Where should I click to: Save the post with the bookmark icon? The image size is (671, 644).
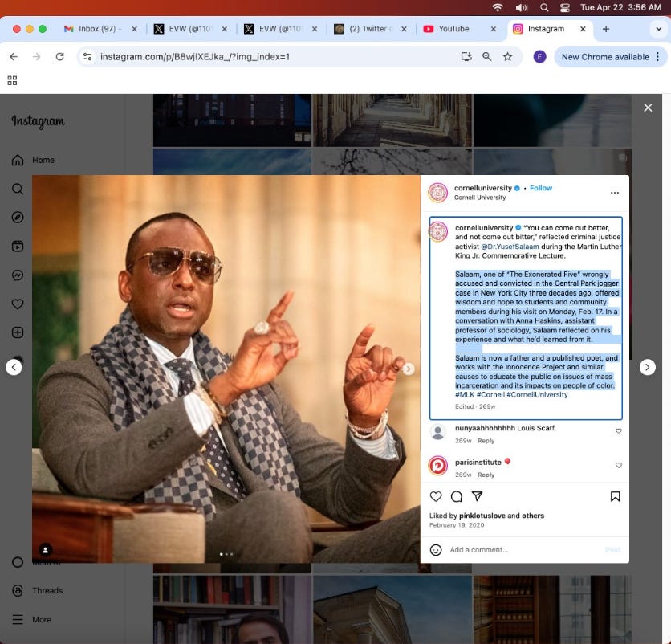coord(616,496)
